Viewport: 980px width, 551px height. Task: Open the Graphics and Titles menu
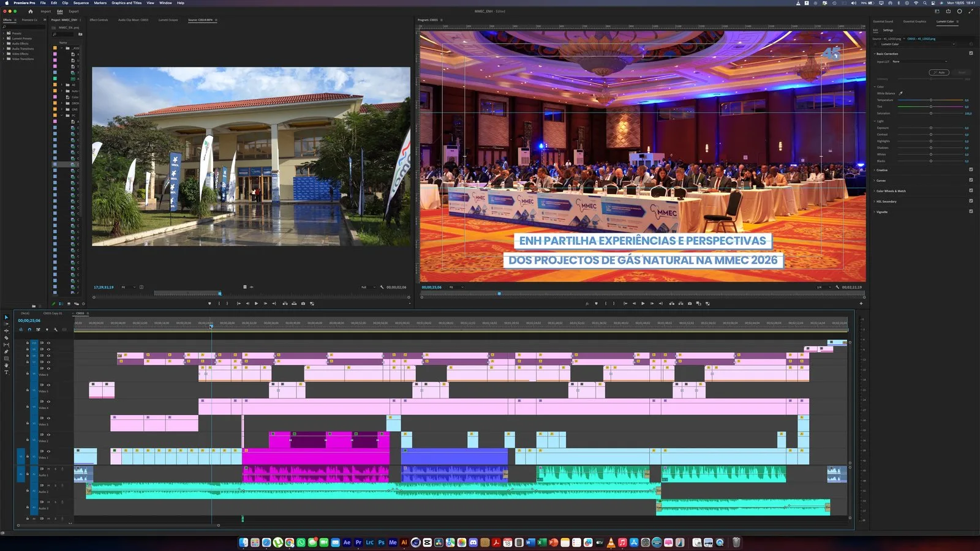tap(126, 2)
